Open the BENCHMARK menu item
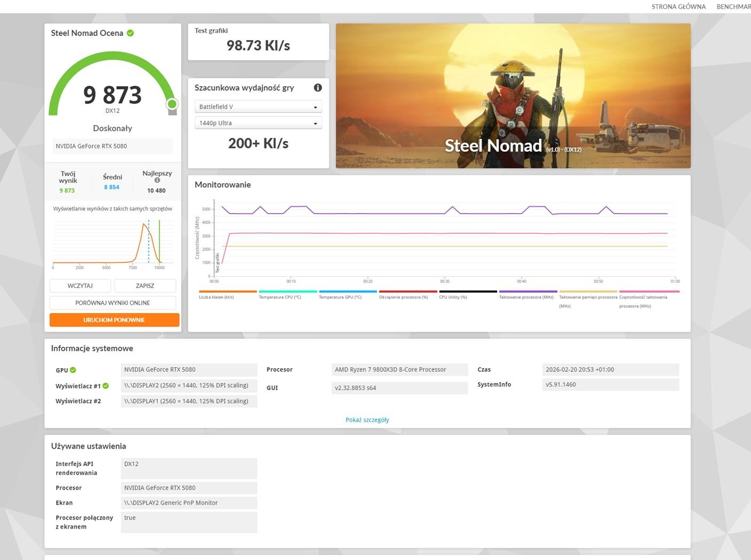Screen dimensions: 751x560 click(x=733, y=6)
